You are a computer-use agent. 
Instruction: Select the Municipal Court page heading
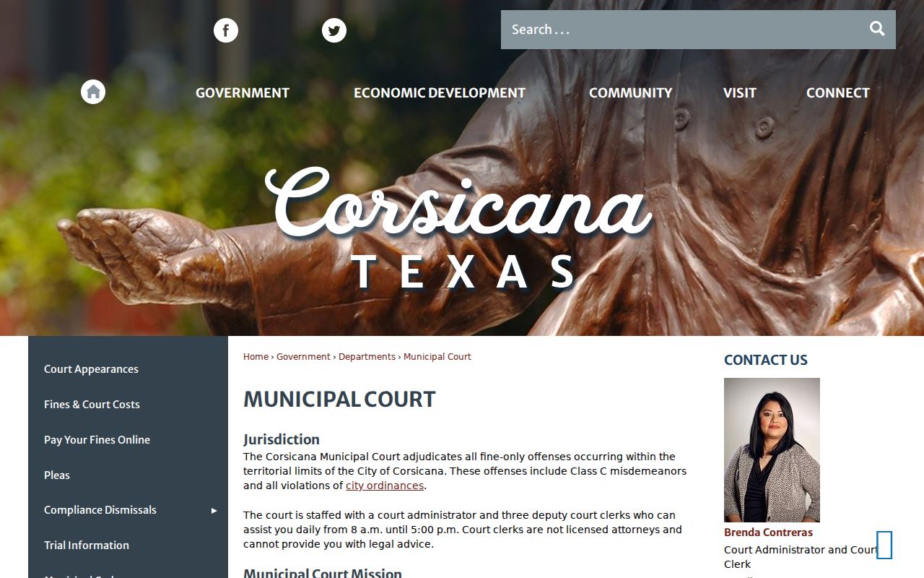coord(339,400)
